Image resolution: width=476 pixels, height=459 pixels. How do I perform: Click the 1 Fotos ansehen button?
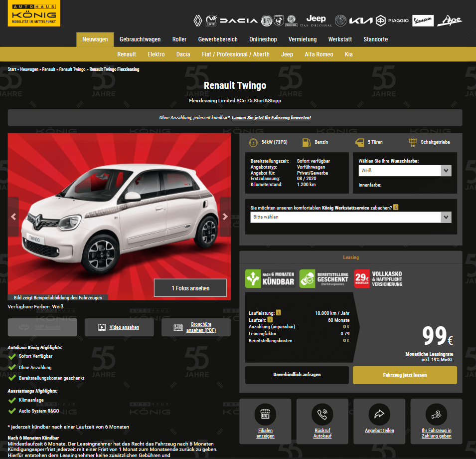[x=190, y=288]
